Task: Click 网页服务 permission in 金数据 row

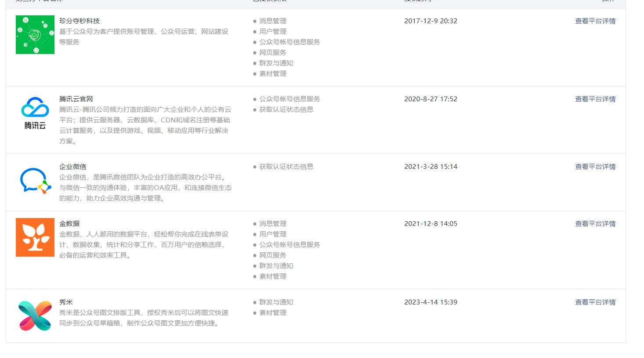Action: (x=273, y=255)
